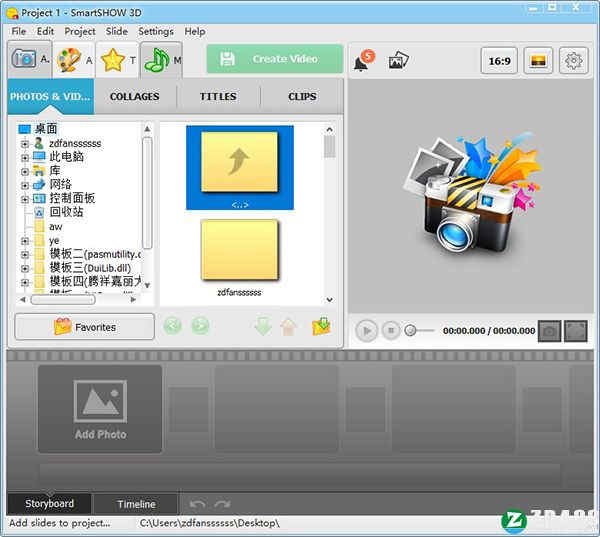Switch to the Timeline view tab
The height and width of the screenshot is (537, 600).
136,504
